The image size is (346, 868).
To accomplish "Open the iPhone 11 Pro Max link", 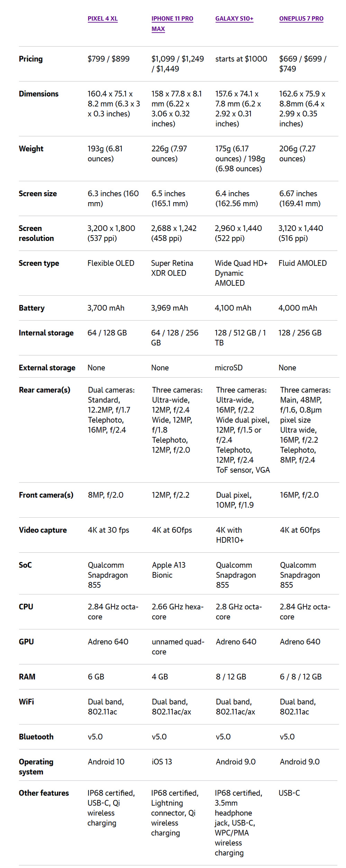I will (172, 19).
